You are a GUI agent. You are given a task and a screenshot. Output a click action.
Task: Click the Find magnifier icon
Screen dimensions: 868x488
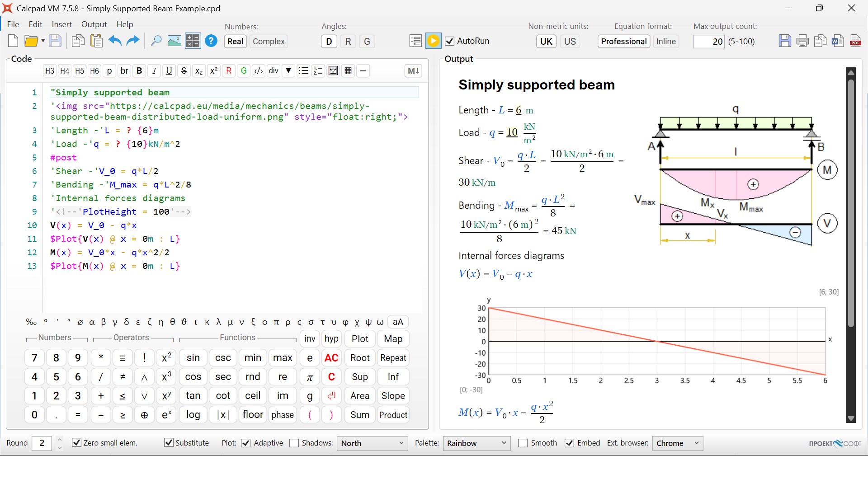point(156,41)
